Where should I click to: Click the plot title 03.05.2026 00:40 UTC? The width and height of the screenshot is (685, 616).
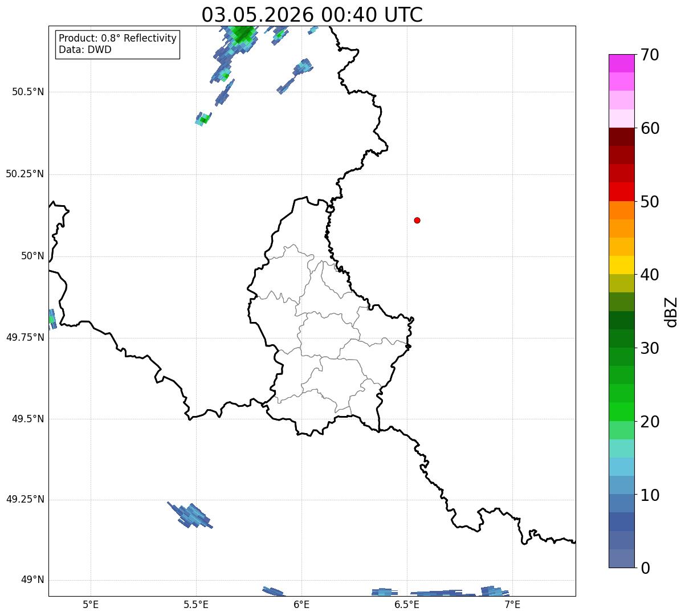pos(312,15)
